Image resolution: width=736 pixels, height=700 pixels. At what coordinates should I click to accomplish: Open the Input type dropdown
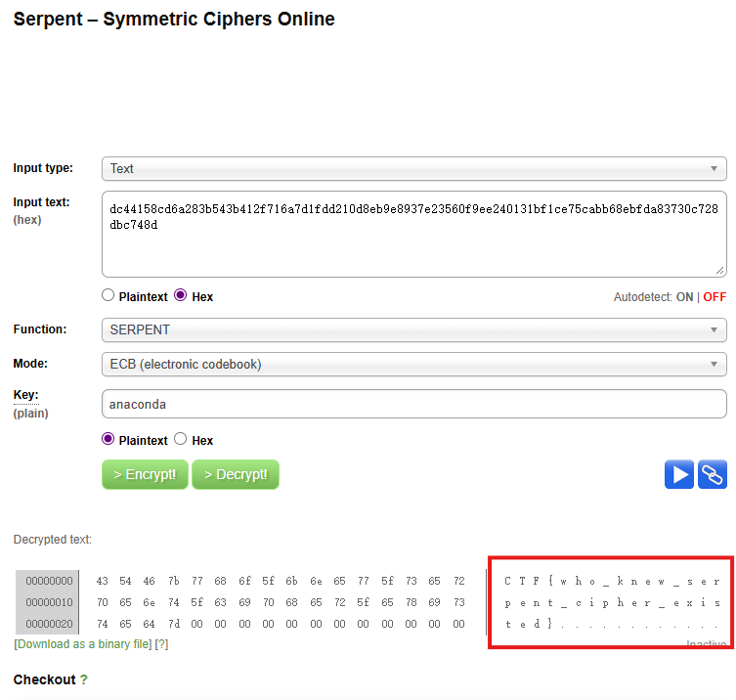coord(414,168)
